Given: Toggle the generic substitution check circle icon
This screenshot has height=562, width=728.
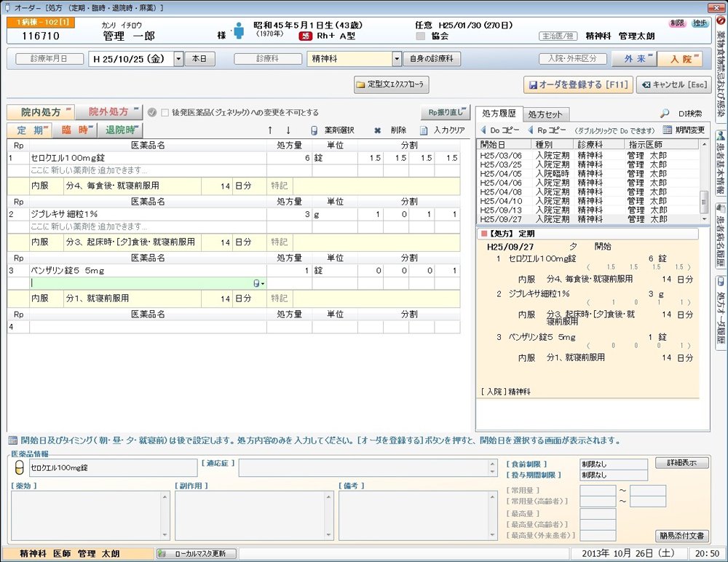Looking at the screenshot, I should point(152,112).
